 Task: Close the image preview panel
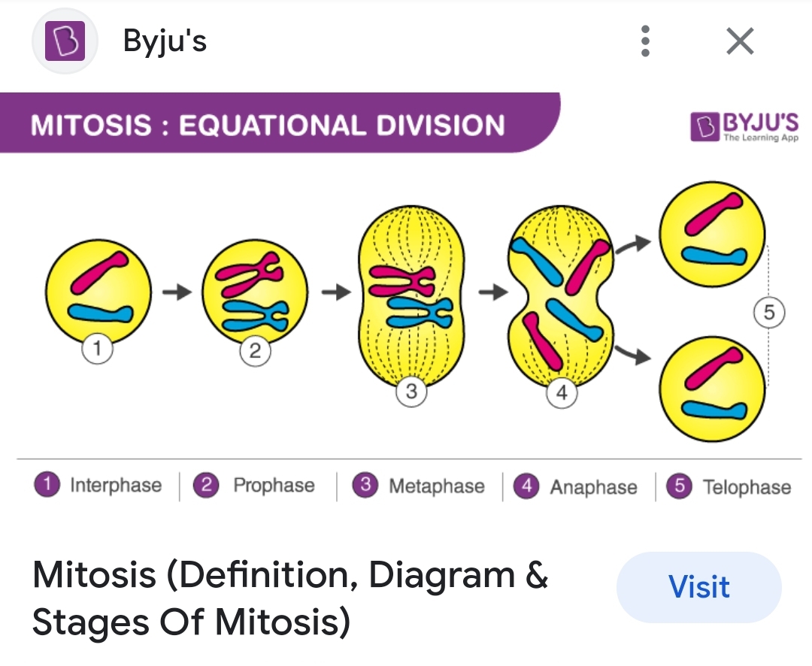740,41
